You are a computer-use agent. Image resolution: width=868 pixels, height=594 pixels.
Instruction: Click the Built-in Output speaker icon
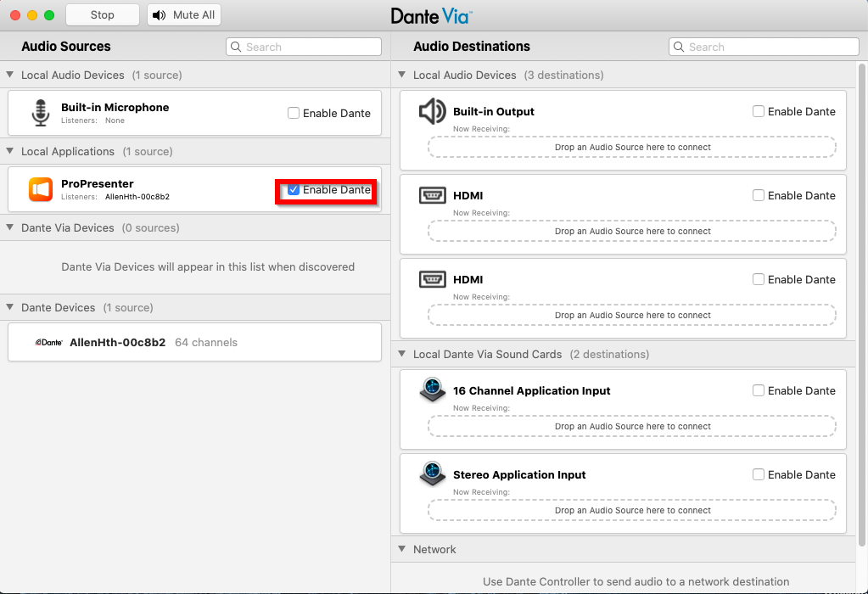pyautogui.click(x=432, y=111)
